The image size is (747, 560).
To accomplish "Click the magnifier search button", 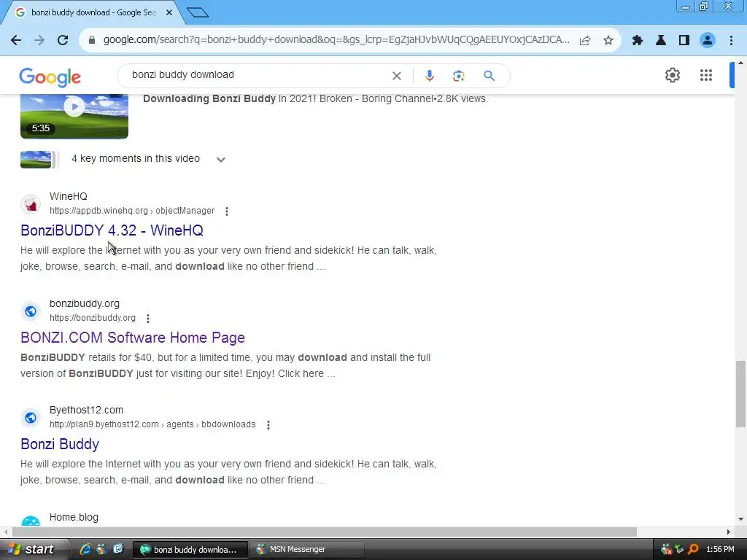I will [x=489, y=76].
